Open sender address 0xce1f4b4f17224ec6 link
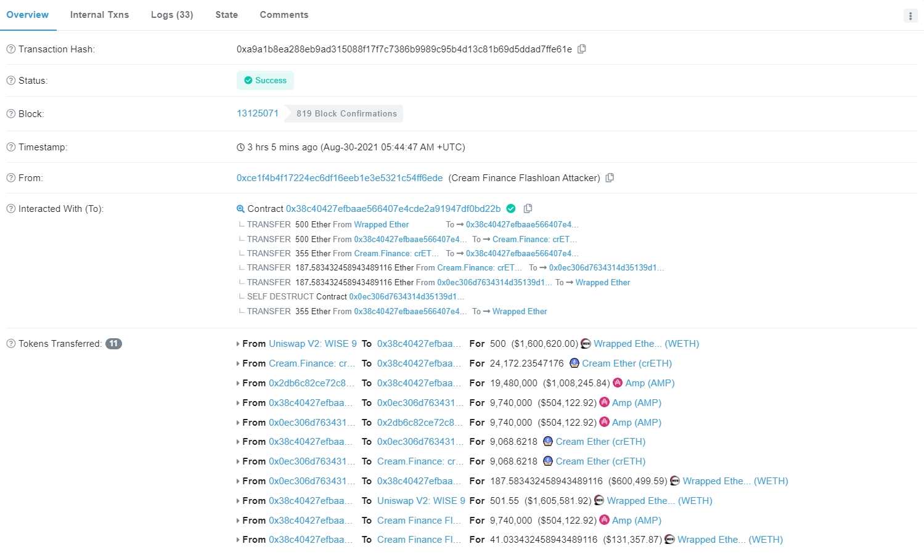This screenshot has width=924, height=560. (340, 177)
